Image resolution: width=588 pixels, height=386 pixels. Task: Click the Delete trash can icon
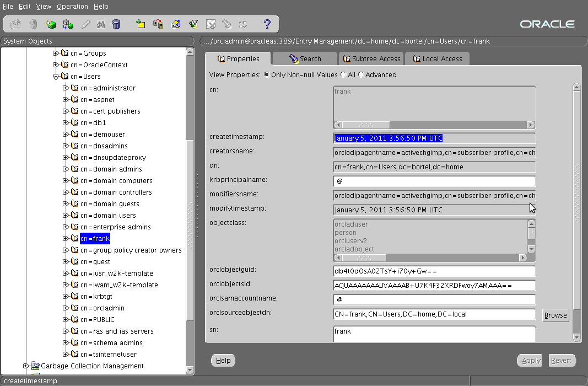tap(117, 24)
